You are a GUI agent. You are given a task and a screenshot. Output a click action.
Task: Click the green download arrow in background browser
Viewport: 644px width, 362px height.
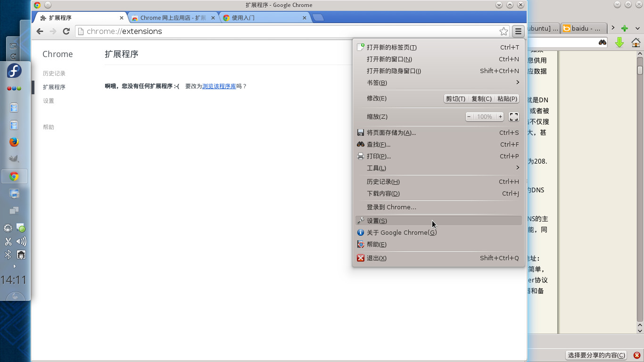619,42
